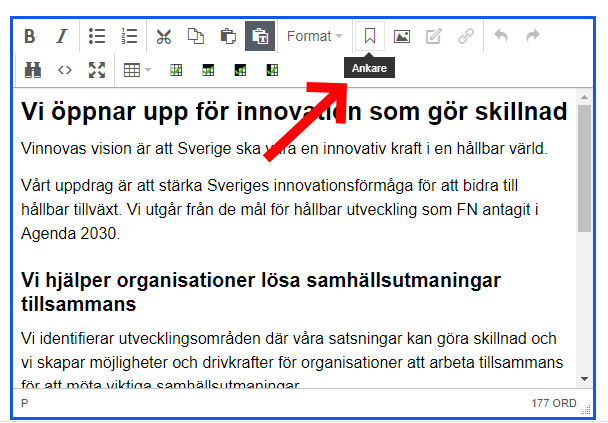Redo the last change
Image resolution: width=608 pixels, height=423 pixels.
(533, 36)
